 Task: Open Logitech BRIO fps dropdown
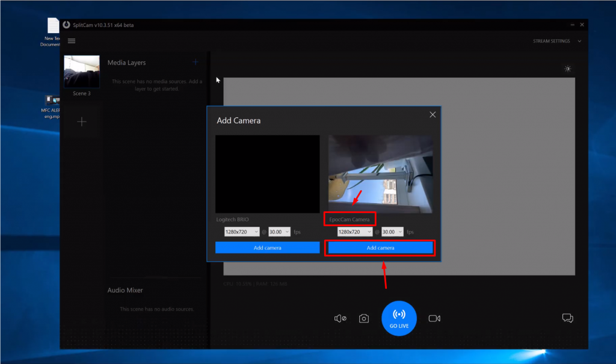point(279,232)
